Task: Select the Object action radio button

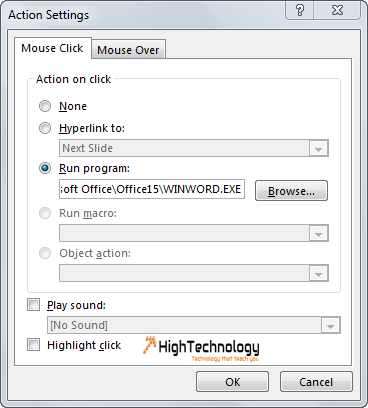Action: (x=45, y=253)
